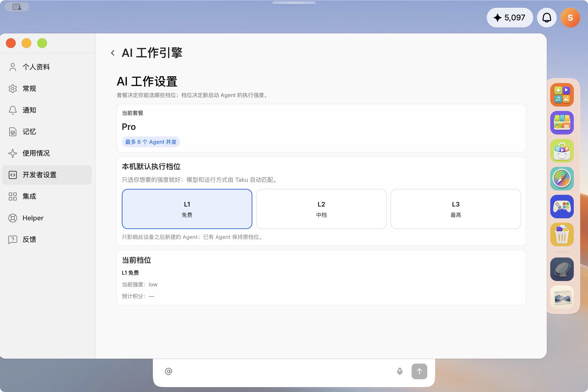The width and height of the screenshot is (588, 392).
Task: Select the L1 免费 tier card
Action: click(x=187, y=209)
